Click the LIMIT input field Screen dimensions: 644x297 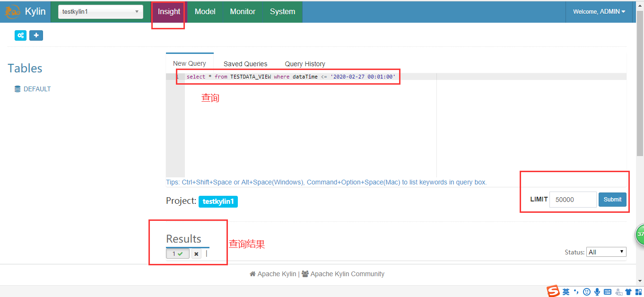573,200
